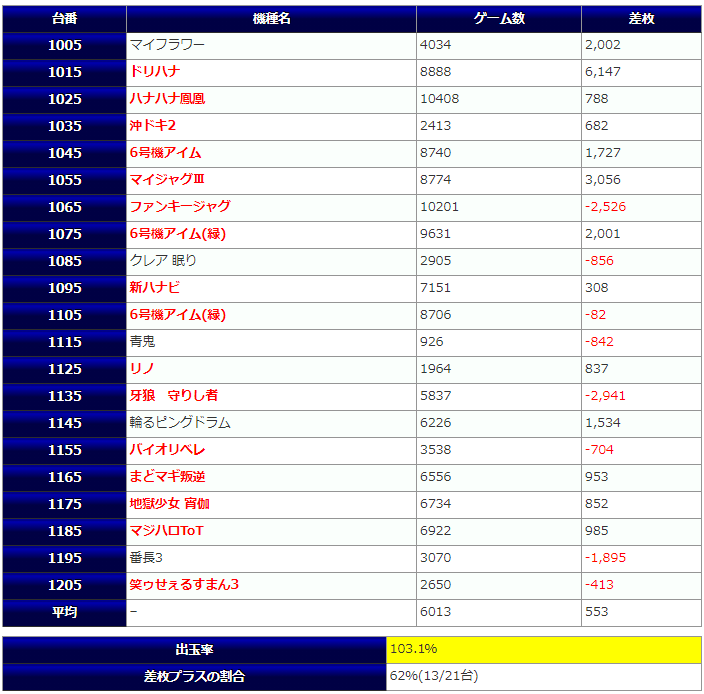Open the バイオリベレ link
The width and height of the screenshot is (704, 694).
coord(167,450)
